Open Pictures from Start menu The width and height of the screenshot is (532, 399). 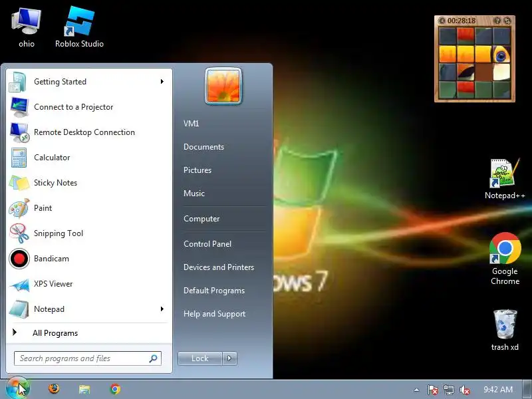click(198, 170)
